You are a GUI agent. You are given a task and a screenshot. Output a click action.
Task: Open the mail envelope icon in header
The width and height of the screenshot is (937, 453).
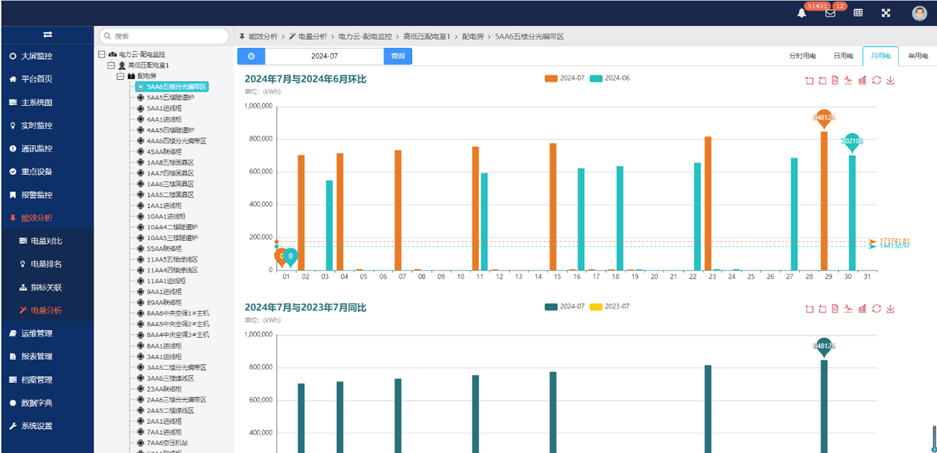(830, 13)
